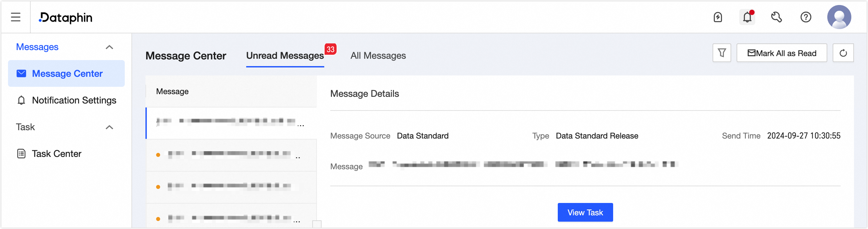Screen dimensions: 868x229
Task: Open Notification Settings
Action: 74,100
